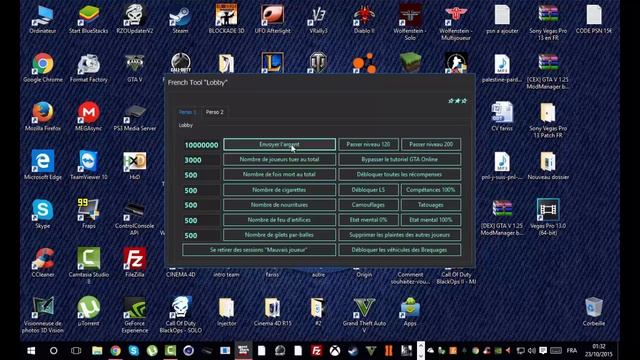
Task: Click Débloquer les véhicules des Braquages
Action: point(400,250)
